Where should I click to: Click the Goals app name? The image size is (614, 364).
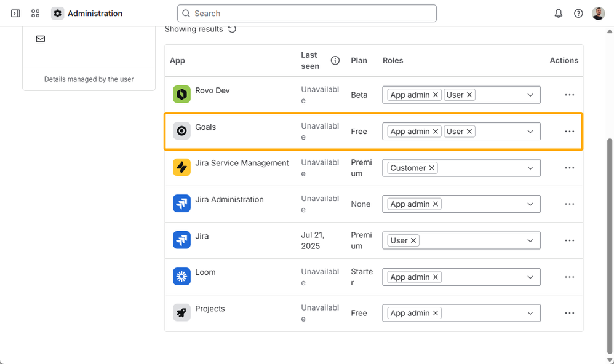click(x=205, y=127)
